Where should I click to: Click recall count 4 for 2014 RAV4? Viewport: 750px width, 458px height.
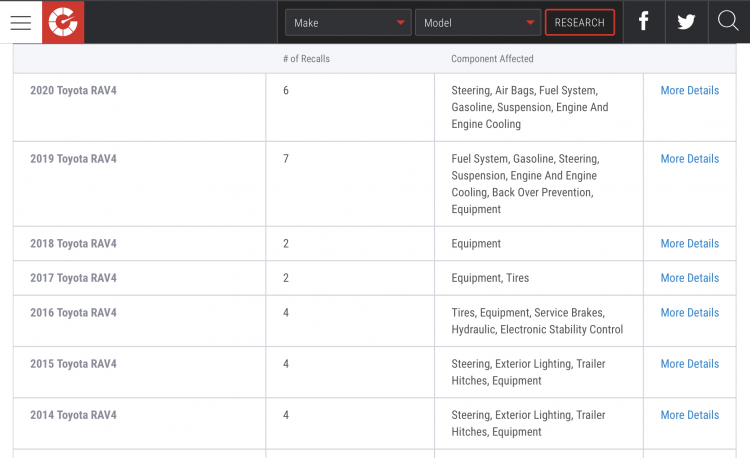286,415
